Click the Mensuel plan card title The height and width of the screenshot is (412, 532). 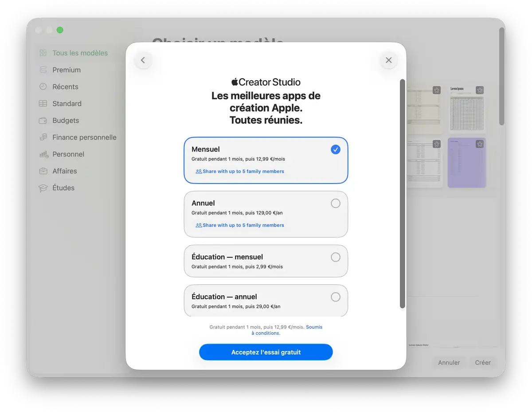pyautogui.click(x=206, y=149)
